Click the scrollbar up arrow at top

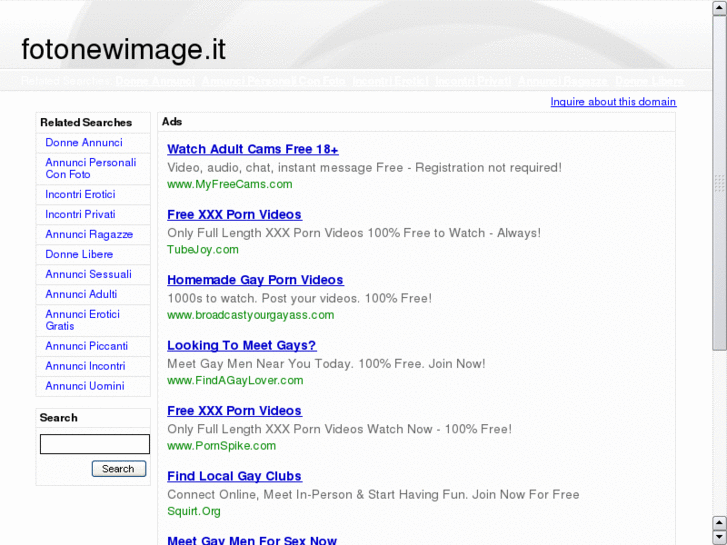[x=719, y=9]
